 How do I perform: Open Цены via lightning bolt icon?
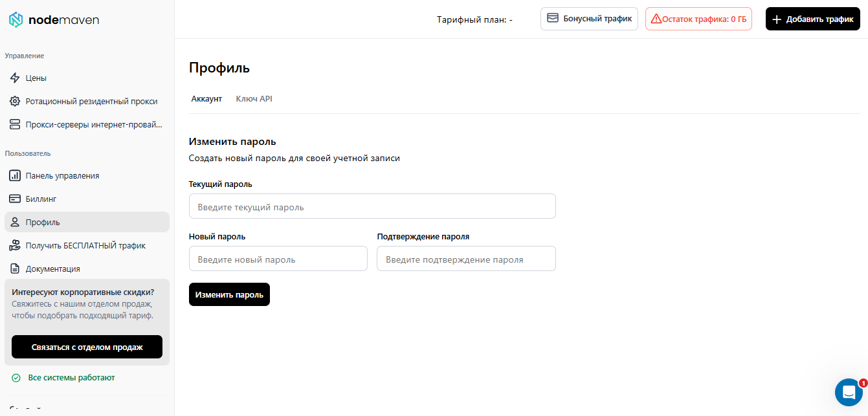point(15,78)
